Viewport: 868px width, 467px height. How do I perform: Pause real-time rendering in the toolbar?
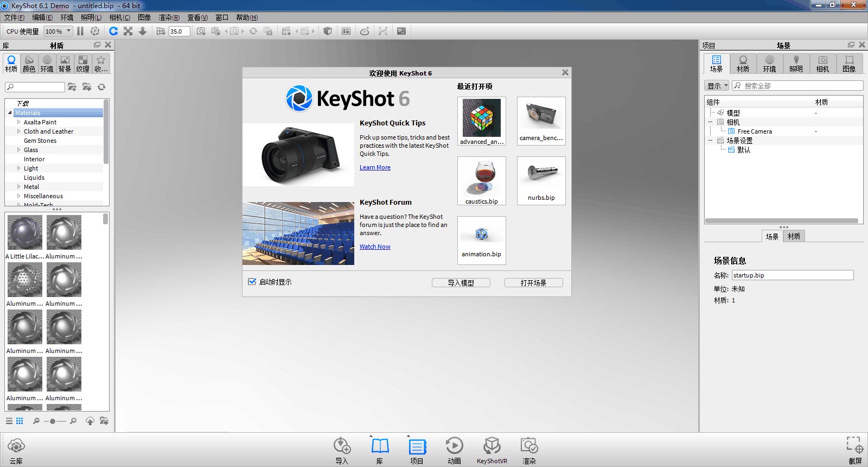click(x=80, y=31)
